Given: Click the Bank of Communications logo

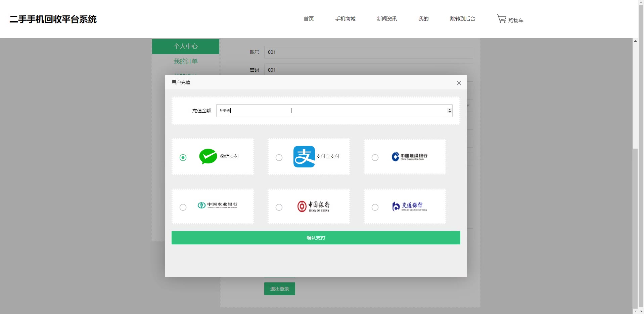Looking at the screenshot, I should click(410, 206).
